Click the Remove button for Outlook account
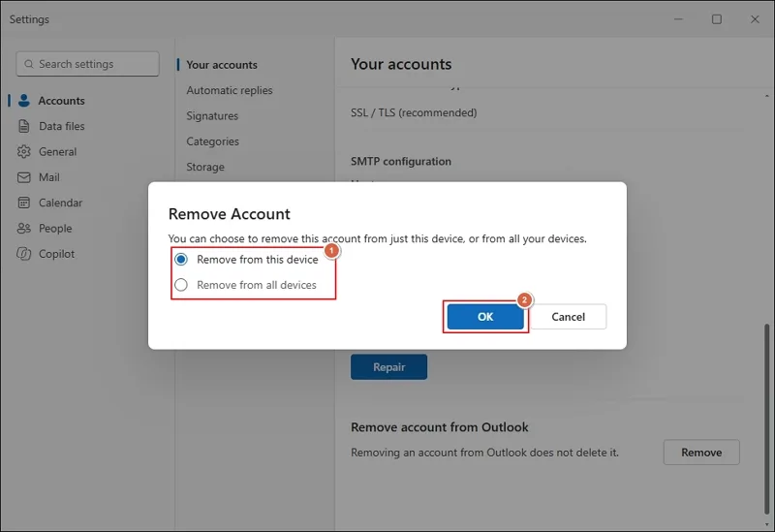 (x=701, y=452)
